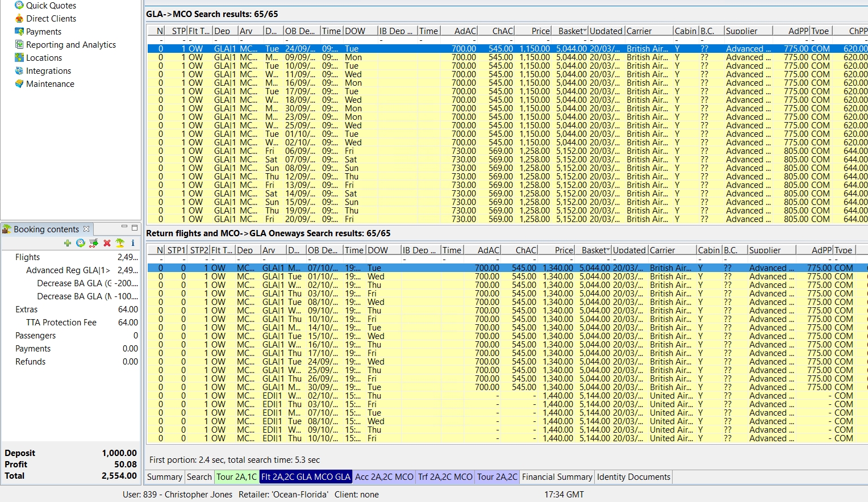Maximize the Booking contents panel
Image resolution: width=868 pixels, height=502 pixels.
pos(135,228)
